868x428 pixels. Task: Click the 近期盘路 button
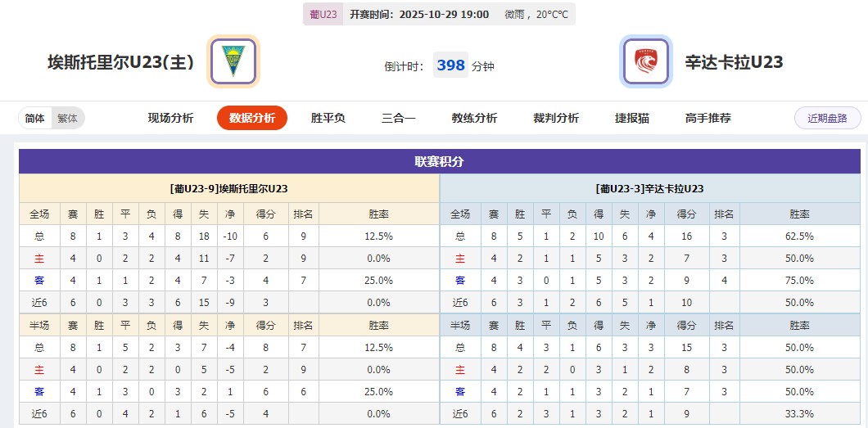pyautogui.click(x=827, y=118)
